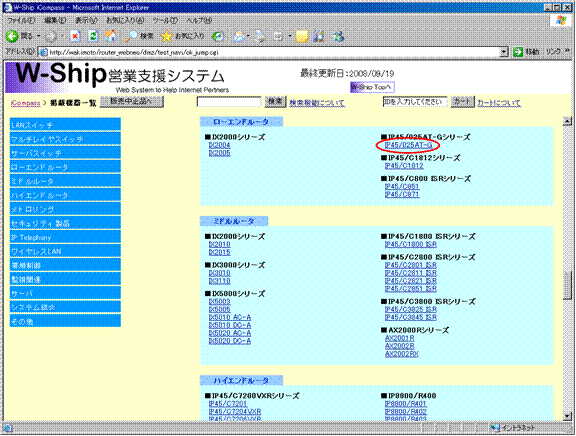The image size is (576, 436).
Task: Open the IP45/C1812 product link
Action: [404, 166]
